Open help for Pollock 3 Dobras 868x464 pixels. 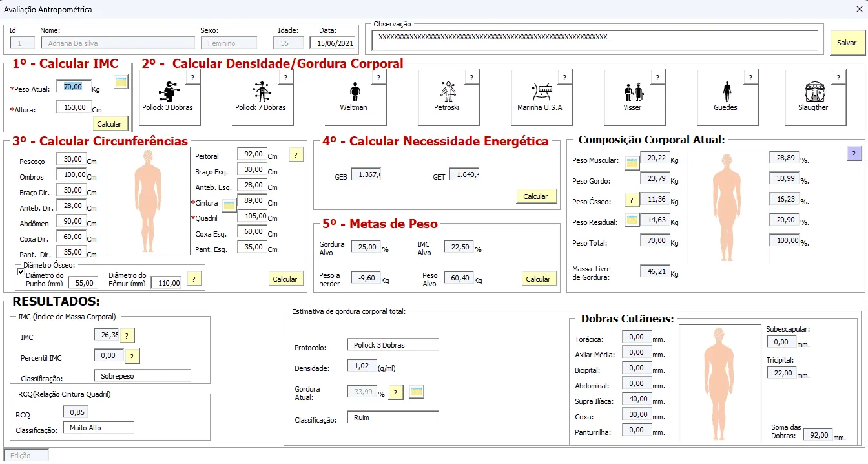click(x=193, y=78)
